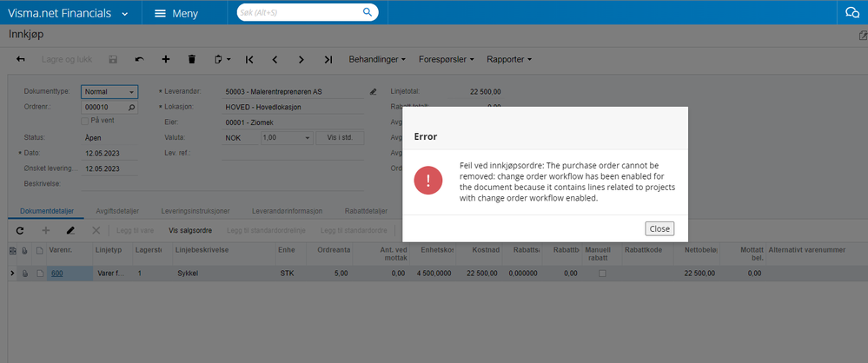
Task: Click the trash delete icon
Action: [192, 59]
